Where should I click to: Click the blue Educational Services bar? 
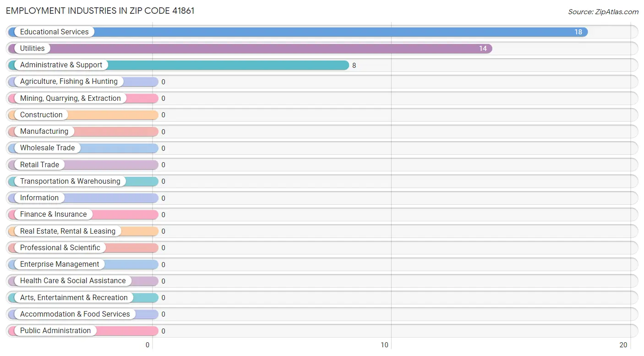coord(298,32)
